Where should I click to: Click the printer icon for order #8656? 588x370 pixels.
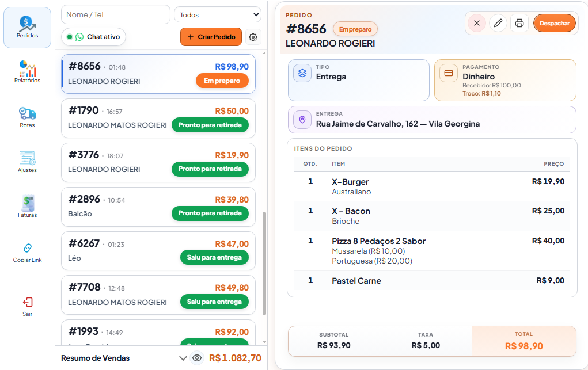point(519,23)
